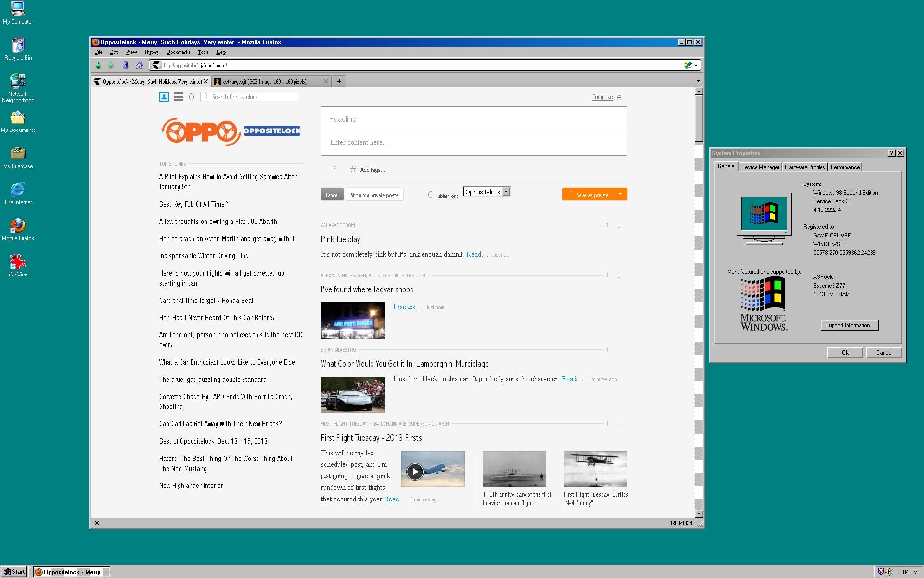Open The Internet desktop icon
Viewport: 924px width, 578px height.
tap(18, 194)
